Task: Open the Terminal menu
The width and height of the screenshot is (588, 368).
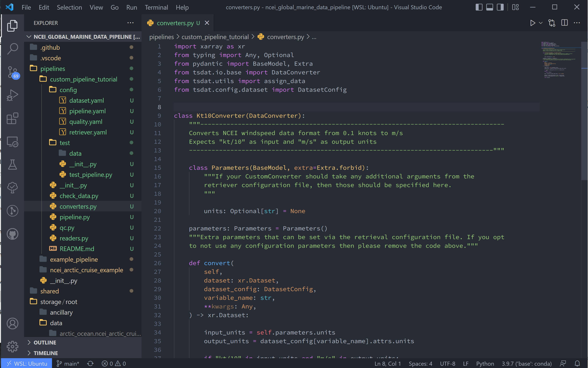Action: point(156,7)
